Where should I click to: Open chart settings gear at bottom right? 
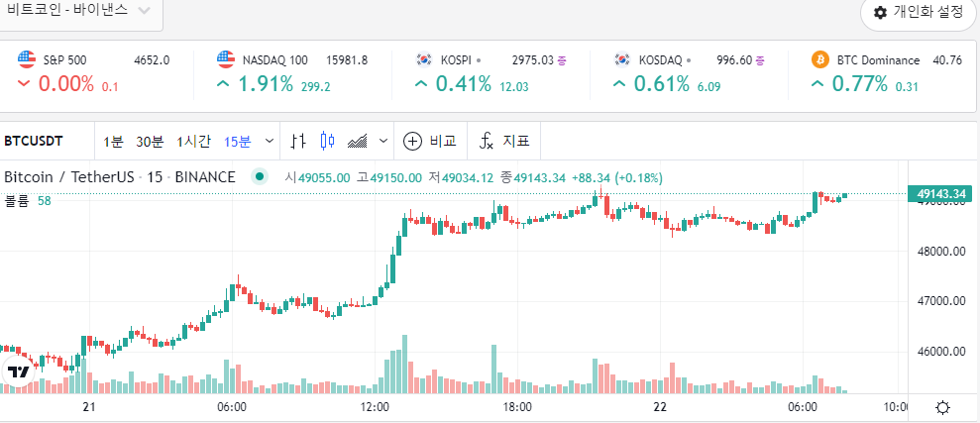click(942, 408)
